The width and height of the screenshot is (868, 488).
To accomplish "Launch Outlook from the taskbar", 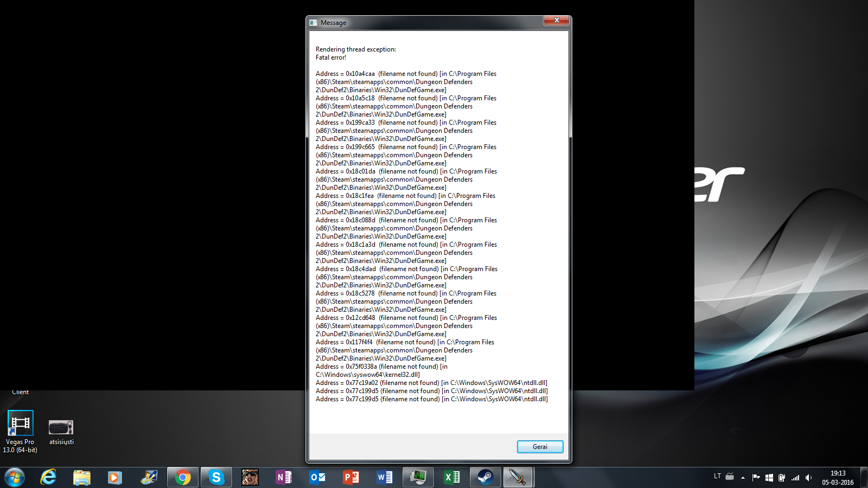I will tap(317, 478).
